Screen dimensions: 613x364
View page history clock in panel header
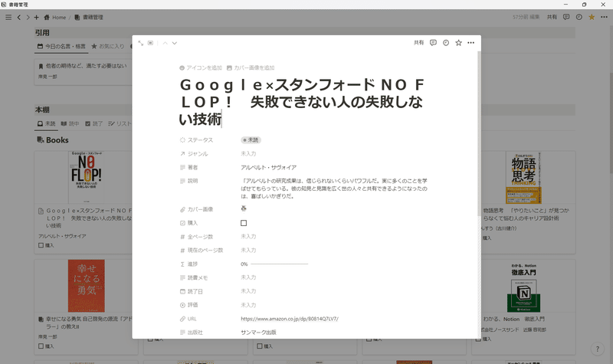click(x=446, y=43)
